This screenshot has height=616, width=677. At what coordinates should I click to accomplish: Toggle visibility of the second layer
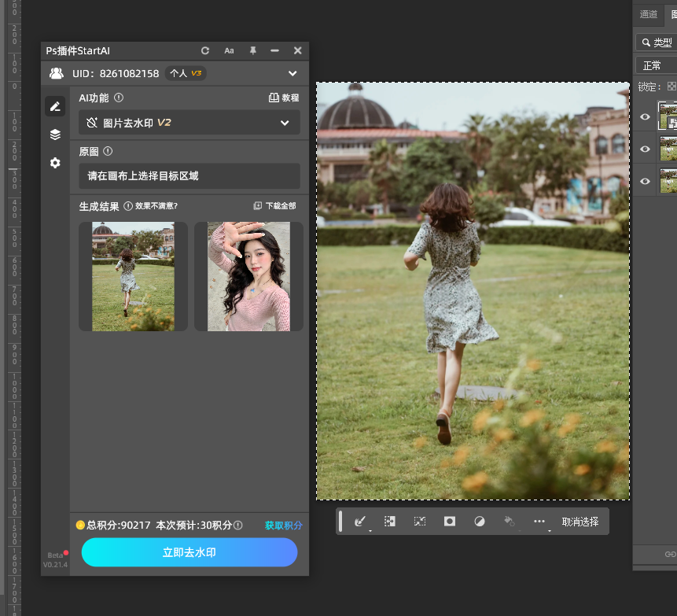click(x=645, y=149)
